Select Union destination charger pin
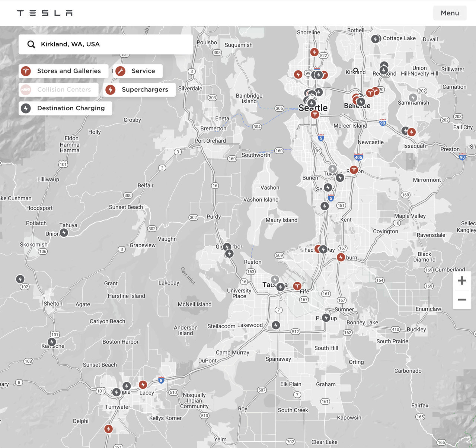 (x=64, y=233)
